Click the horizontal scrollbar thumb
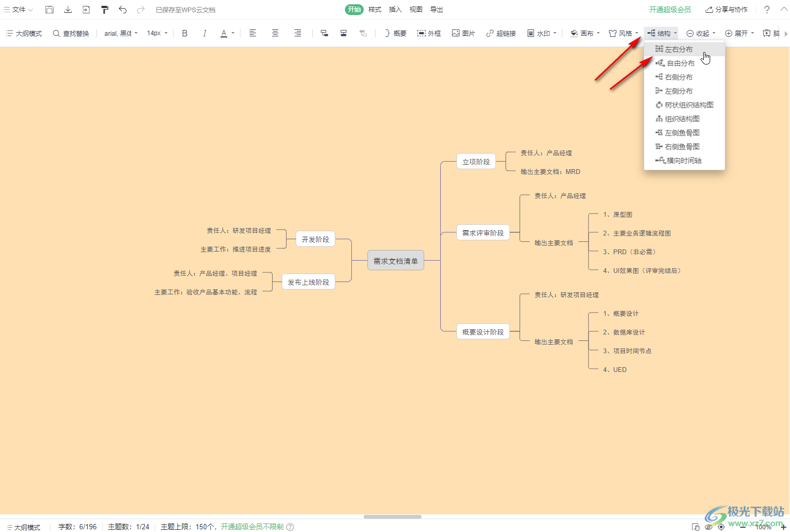The image size is (790, 532). point(393,516)
